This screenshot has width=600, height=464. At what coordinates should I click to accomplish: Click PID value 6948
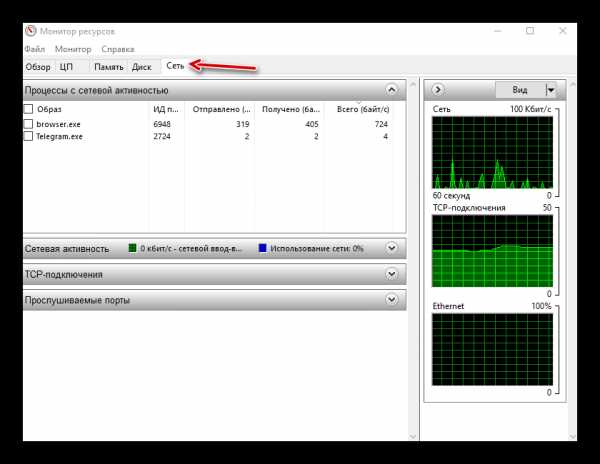coord(162,124)
